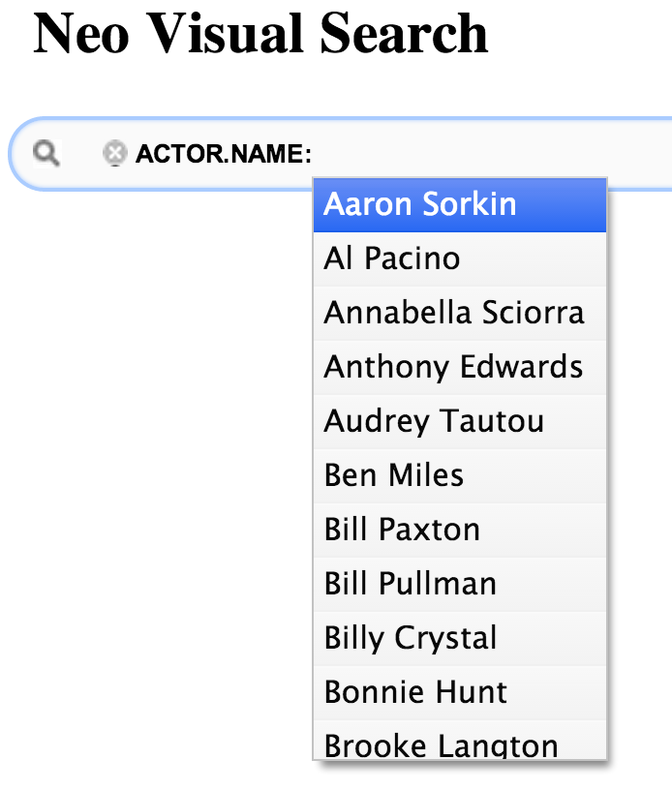Remove the ACTOR.NAME facet with x icon
This screenshot has height=790, width=672.
114,153
